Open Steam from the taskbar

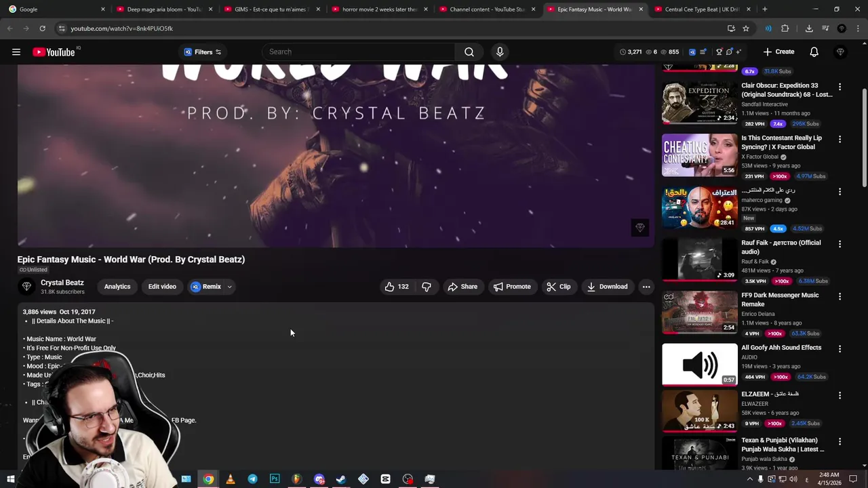pos(341,479)
